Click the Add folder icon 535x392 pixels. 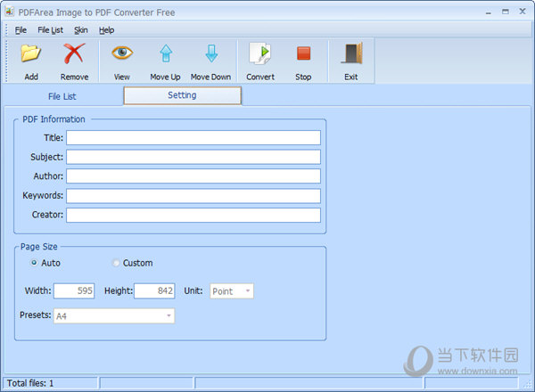tap(30, 53)
